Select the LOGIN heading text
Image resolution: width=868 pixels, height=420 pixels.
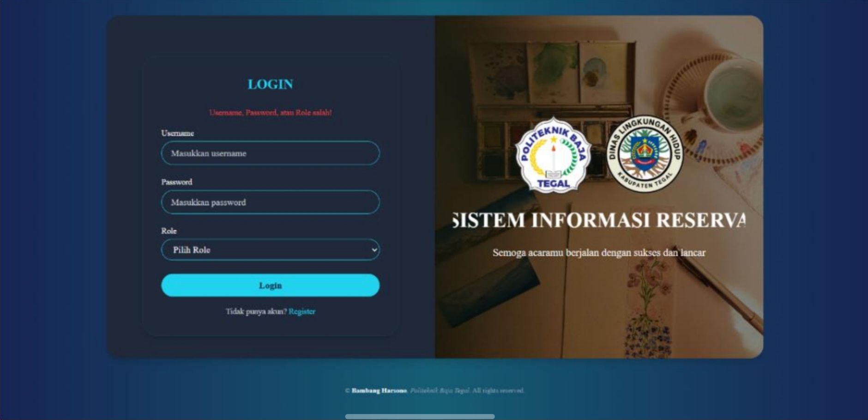271,84
